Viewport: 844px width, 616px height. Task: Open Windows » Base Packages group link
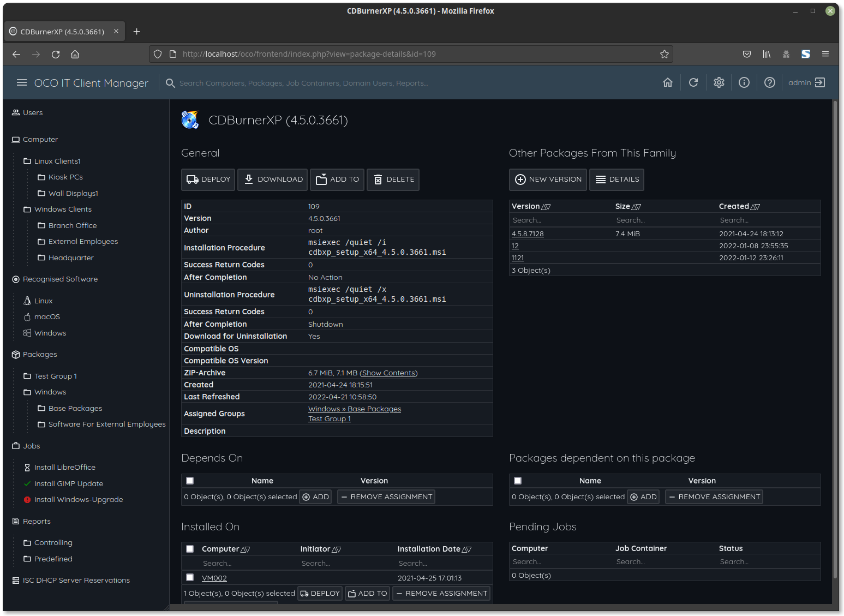[355, 409]
